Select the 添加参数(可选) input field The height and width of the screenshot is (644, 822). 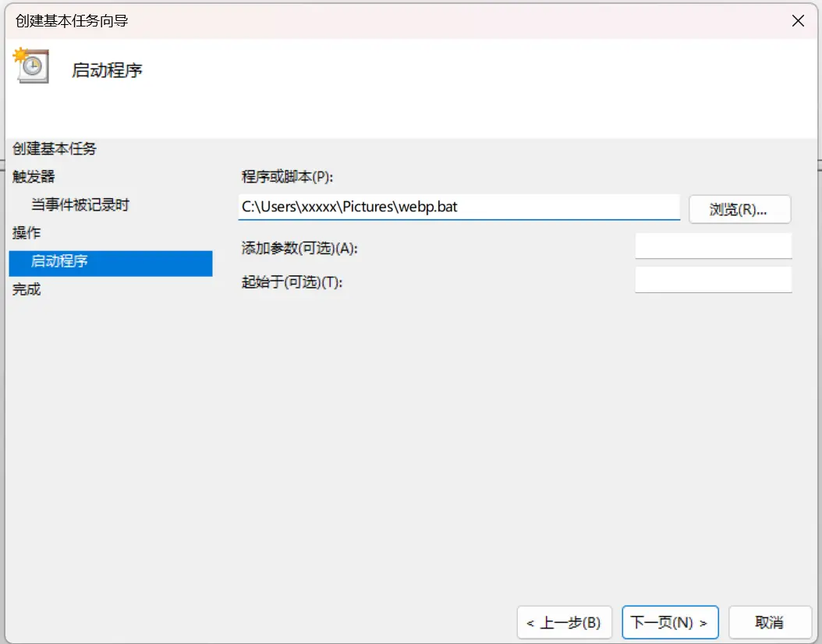[x=712, y=246]
